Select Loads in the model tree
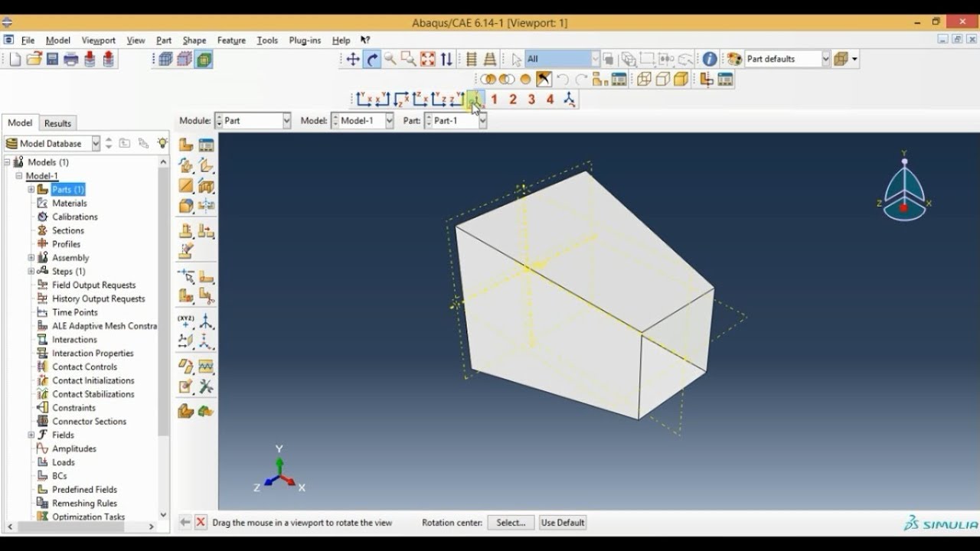 [x=64, y=462]
